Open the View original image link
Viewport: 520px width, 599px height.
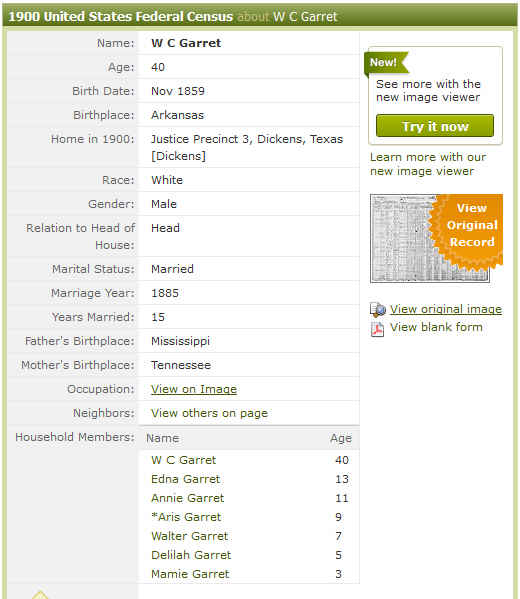click(x=445, y=309)
